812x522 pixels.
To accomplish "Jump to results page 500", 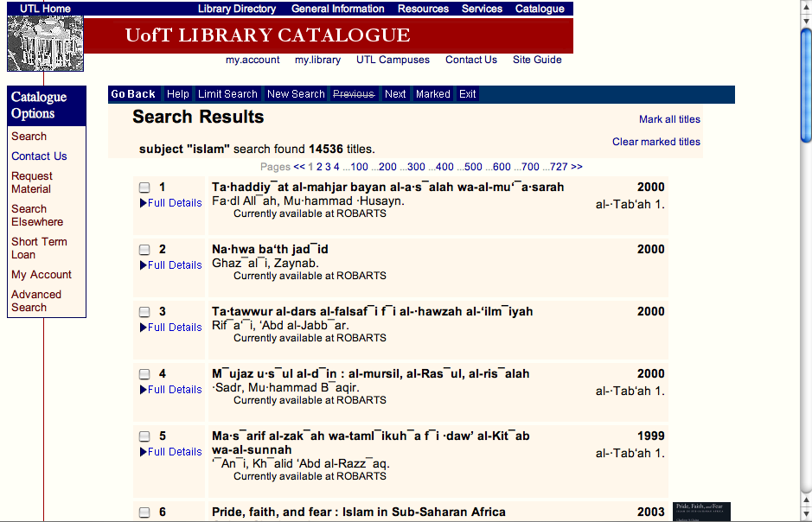I will (473, 167).
